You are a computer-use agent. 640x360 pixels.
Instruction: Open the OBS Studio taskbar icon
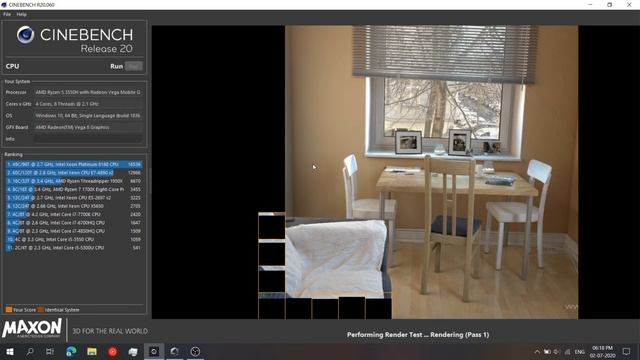tap(195, 351)
